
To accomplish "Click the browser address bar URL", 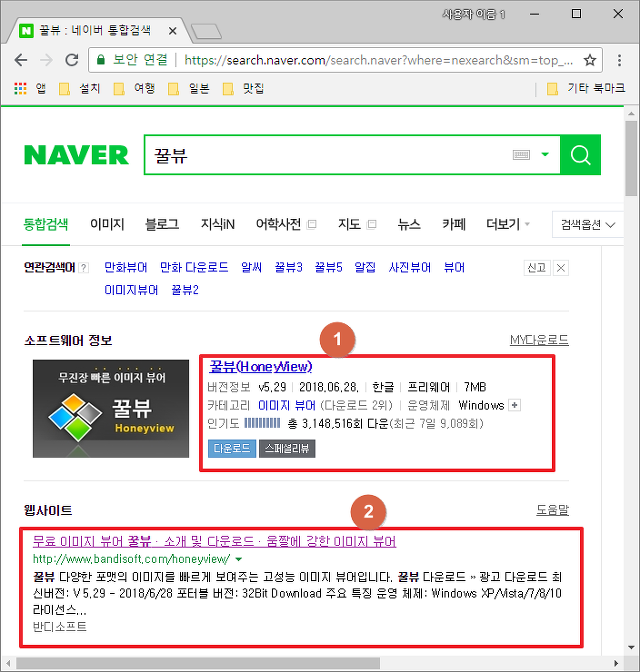I will (x=379, y=60).
